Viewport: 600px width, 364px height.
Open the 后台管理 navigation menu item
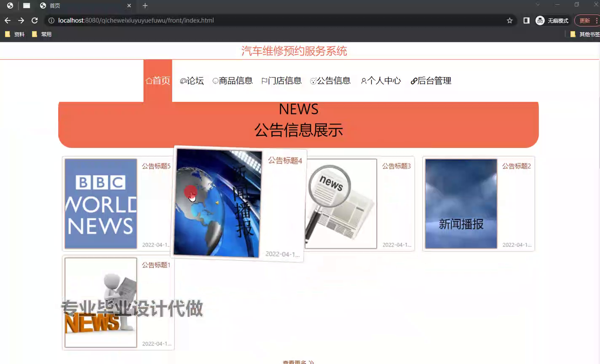[431, 80]
